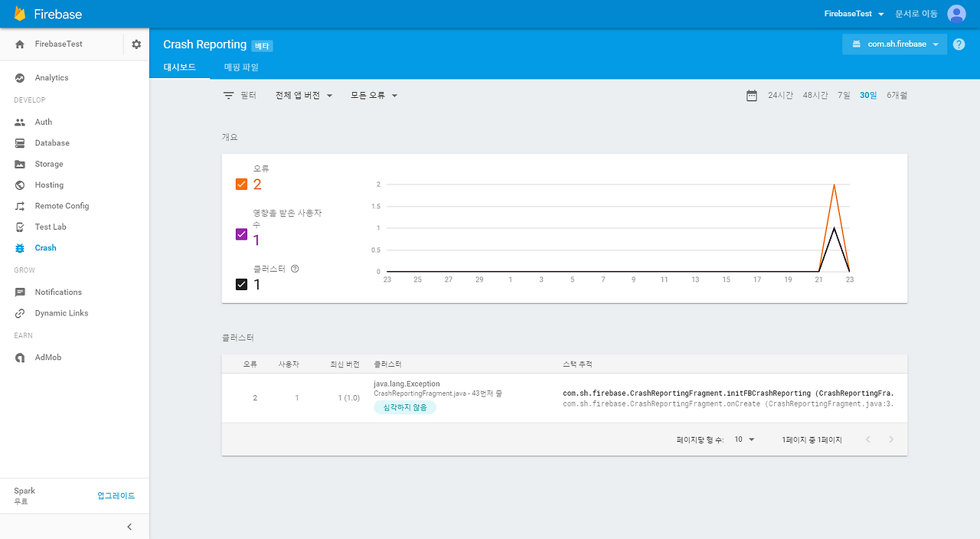Switch to the 매핑 파일 tab
Image resolution: width=980 pixels, height=539 pixels.
point(240,67)
